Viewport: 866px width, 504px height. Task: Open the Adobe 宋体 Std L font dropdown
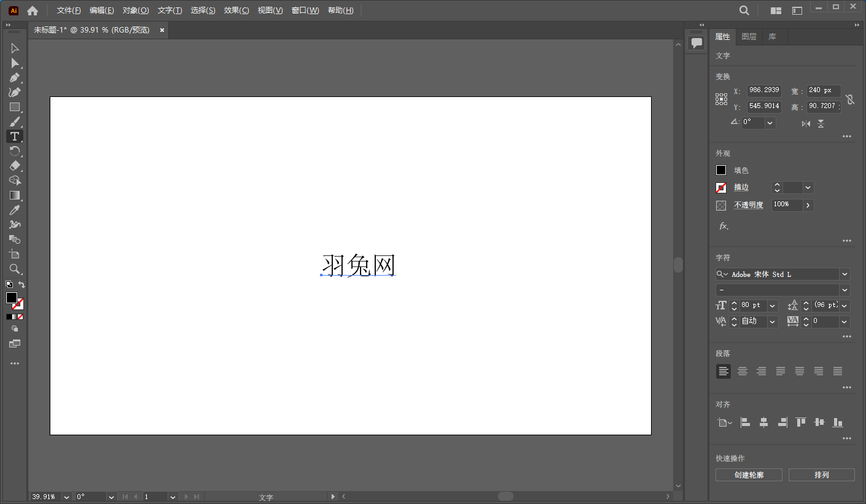click(845, 274)
